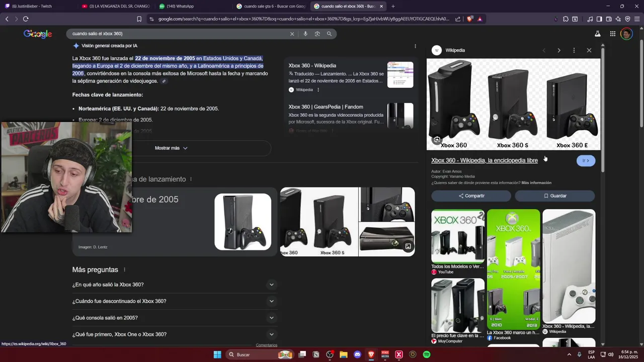This screenshot has height=362, width=644.
Task: Open Google Search Labs flask icon
Action: click(x=598, y=34)
